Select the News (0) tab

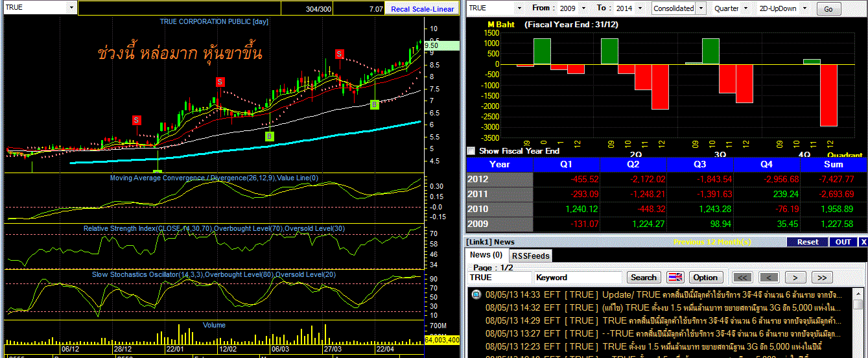pos(486,255)
